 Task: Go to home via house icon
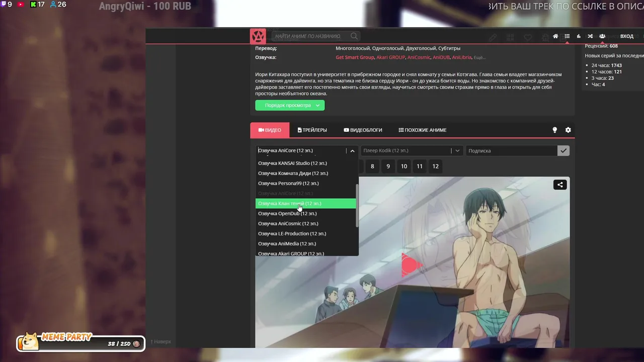[555, 36]
